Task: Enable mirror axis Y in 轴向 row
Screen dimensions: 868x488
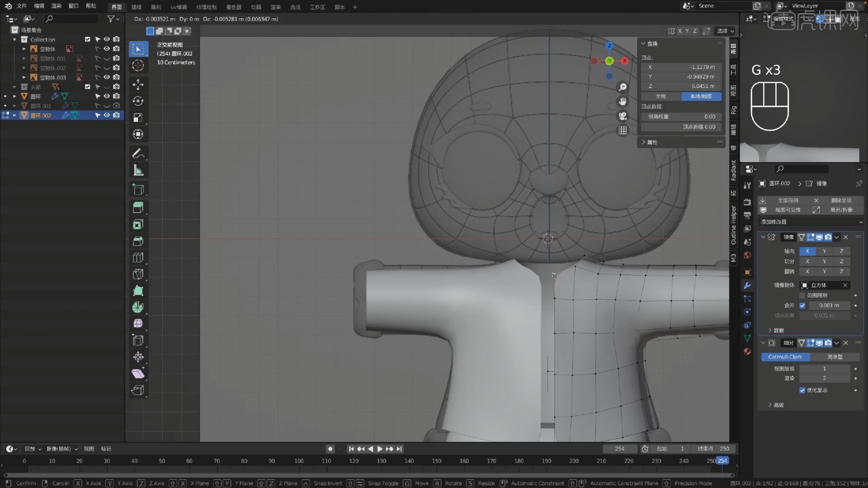Action: coord(825,251)
